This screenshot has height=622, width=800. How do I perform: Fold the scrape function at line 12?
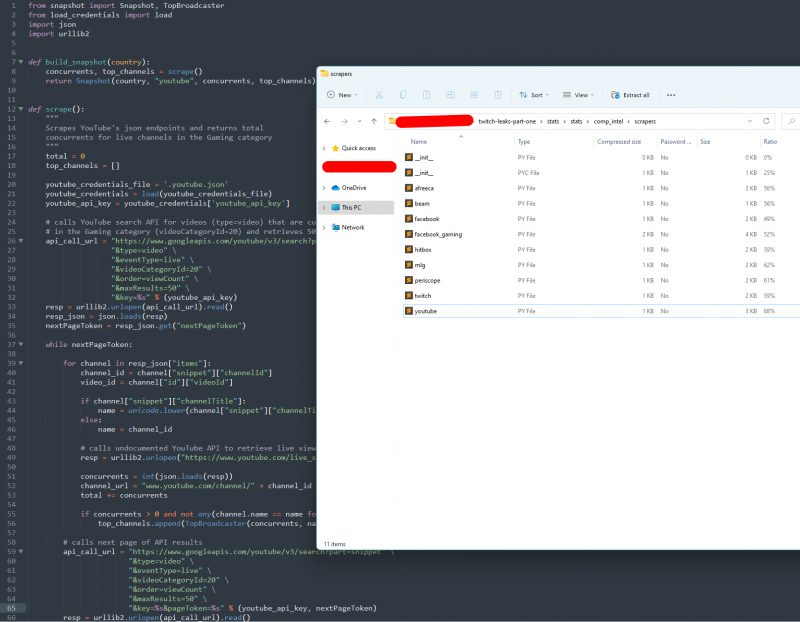pos(23,107)
